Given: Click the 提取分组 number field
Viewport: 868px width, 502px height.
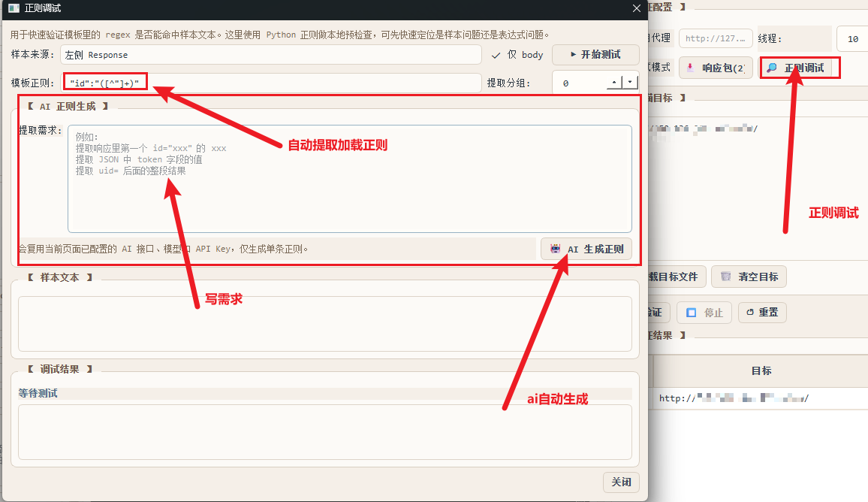Looking at the screenshot, I should point(578,83).
